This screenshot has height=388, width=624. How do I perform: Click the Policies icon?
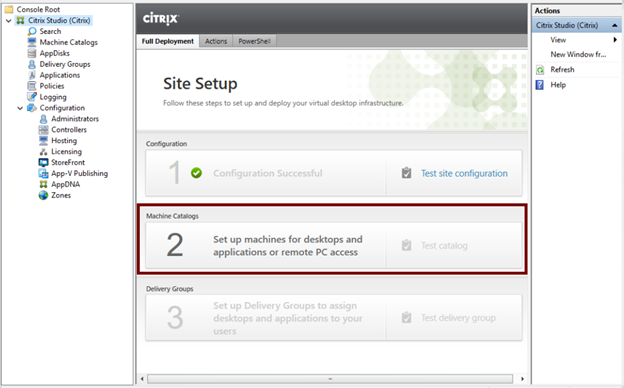tap(32, 86)
